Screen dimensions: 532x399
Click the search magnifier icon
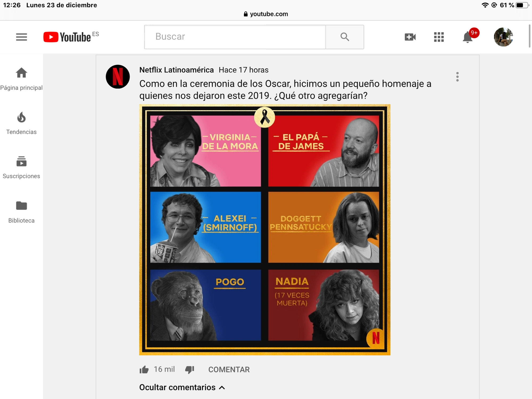coord(345,37)
